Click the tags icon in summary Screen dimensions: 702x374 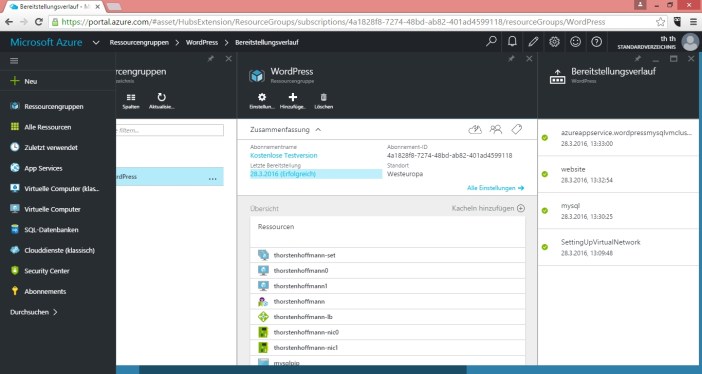pyautogui.click(x=517, y=129)
